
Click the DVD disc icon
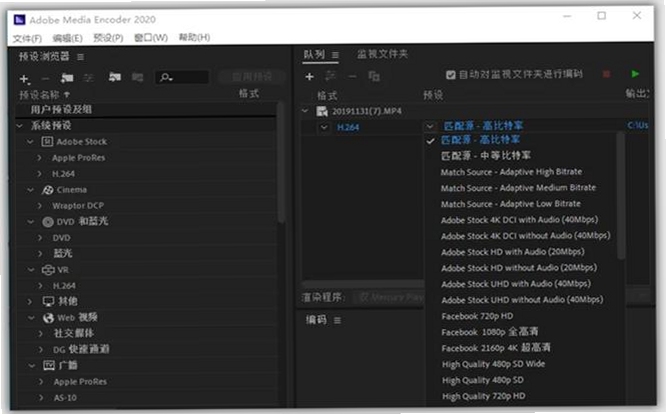(x=48, y=222)
